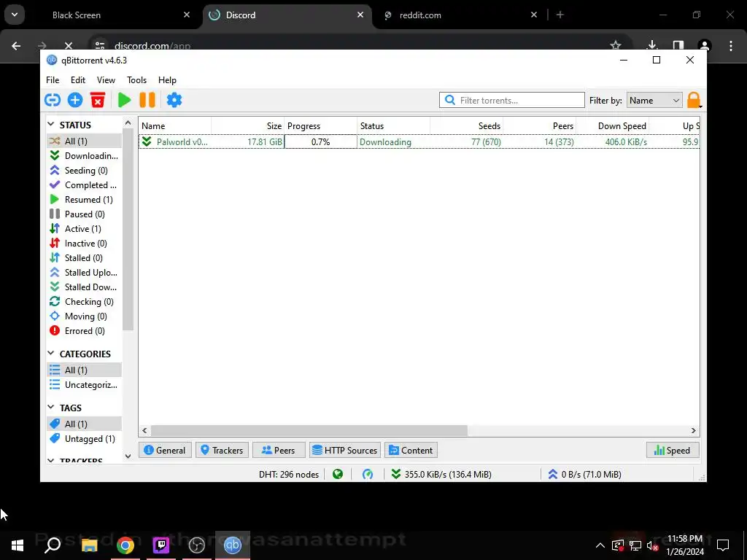Collapse the STATUS section
747x560 pixels.
(x=51, y=124)
